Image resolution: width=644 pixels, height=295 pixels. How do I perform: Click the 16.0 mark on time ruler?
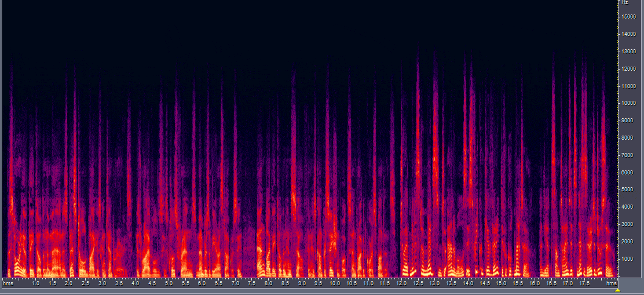535,283
